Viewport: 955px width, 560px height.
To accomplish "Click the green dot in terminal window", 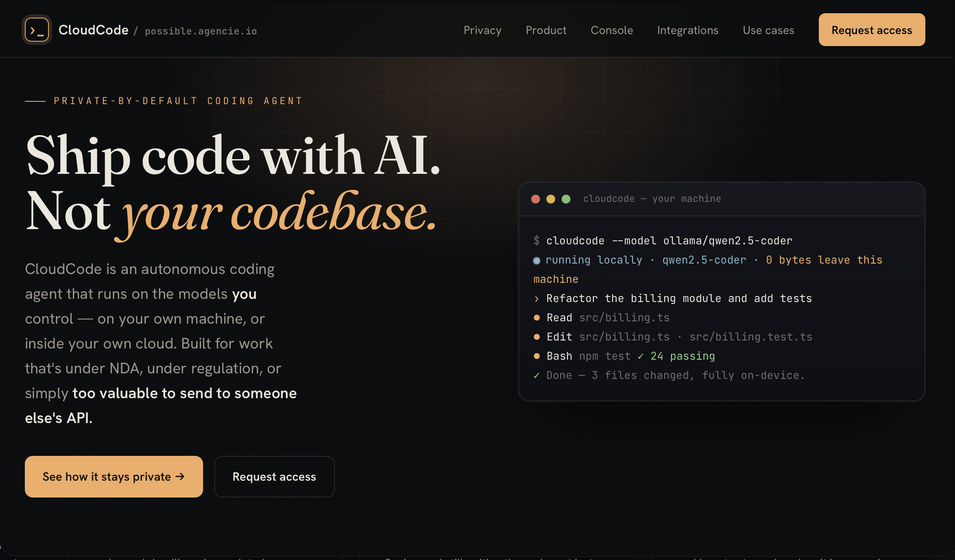I will (566, 199).
